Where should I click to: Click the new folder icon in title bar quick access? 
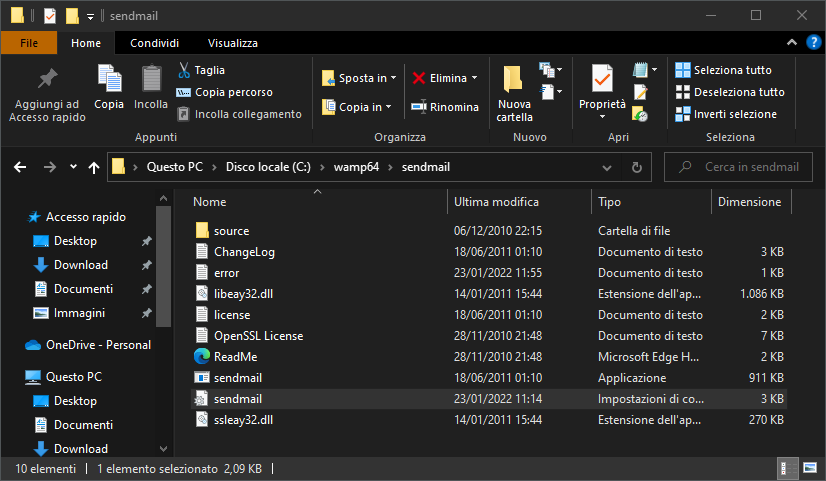[x=72, y=16]
